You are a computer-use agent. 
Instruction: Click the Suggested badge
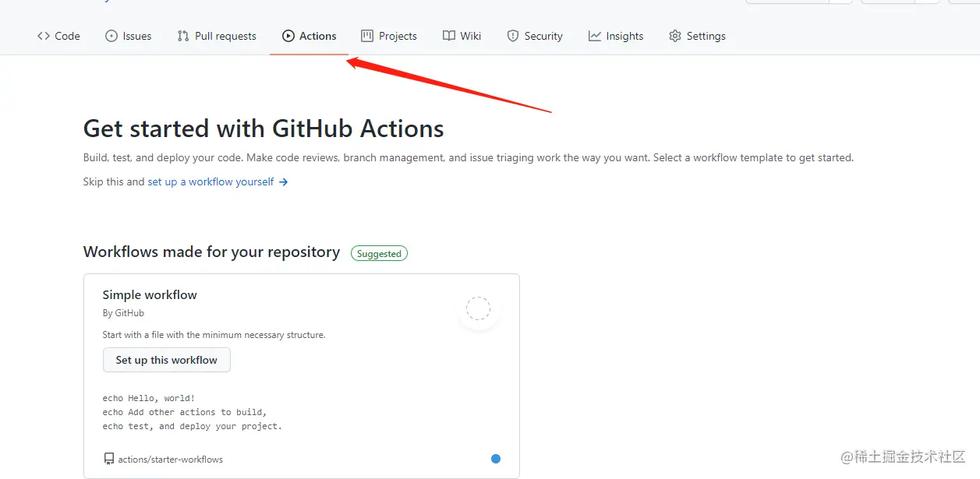(x=379, y=253)
